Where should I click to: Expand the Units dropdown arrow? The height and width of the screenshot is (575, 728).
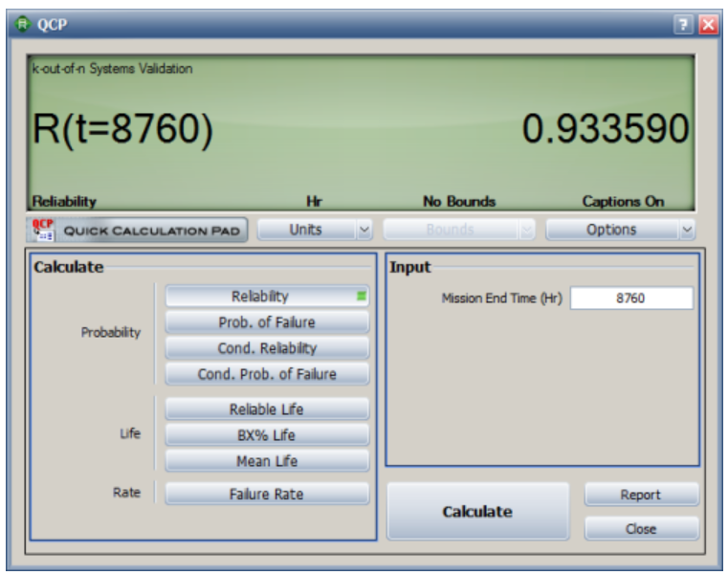(364, 230)
